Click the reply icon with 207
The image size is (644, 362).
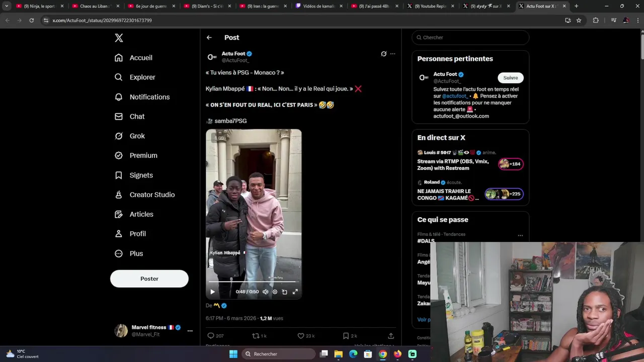tap(215, 336)
